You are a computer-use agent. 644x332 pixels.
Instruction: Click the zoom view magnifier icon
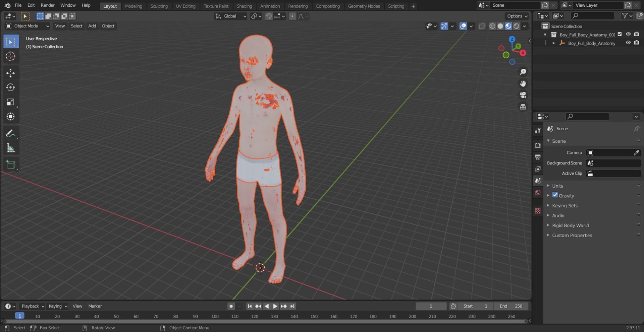click(523, 72)
